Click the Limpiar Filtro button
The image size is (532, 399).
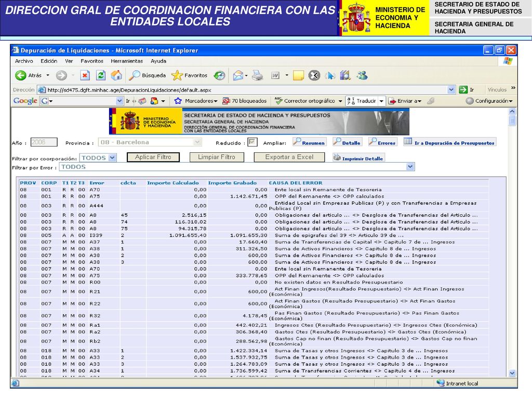coord(217,157)
